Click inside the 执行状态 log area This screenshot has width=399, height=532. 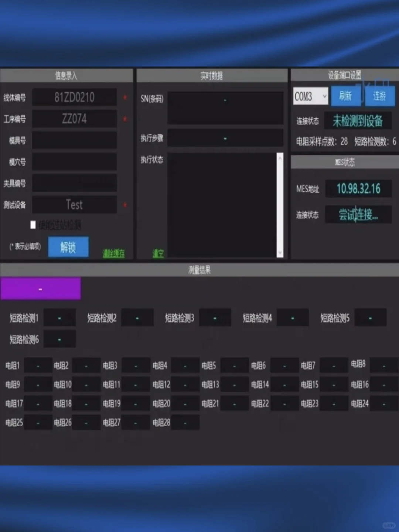tap(222, 205)
